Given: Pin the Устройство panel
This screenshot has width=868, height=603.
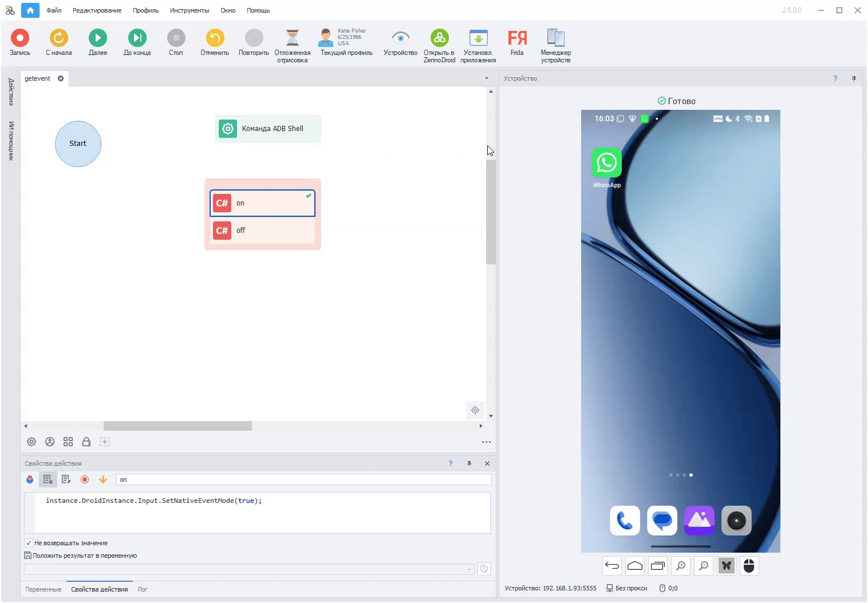Looking at the screenshot, I should pyautogui.click(x=854, y=78).
